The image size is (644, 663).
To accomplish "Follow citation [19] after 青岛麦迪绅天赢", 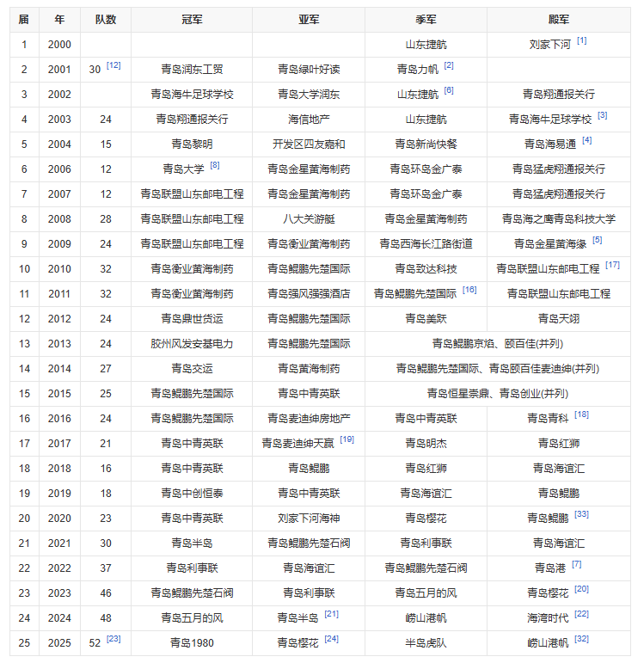I will click(x=347, y=439).
